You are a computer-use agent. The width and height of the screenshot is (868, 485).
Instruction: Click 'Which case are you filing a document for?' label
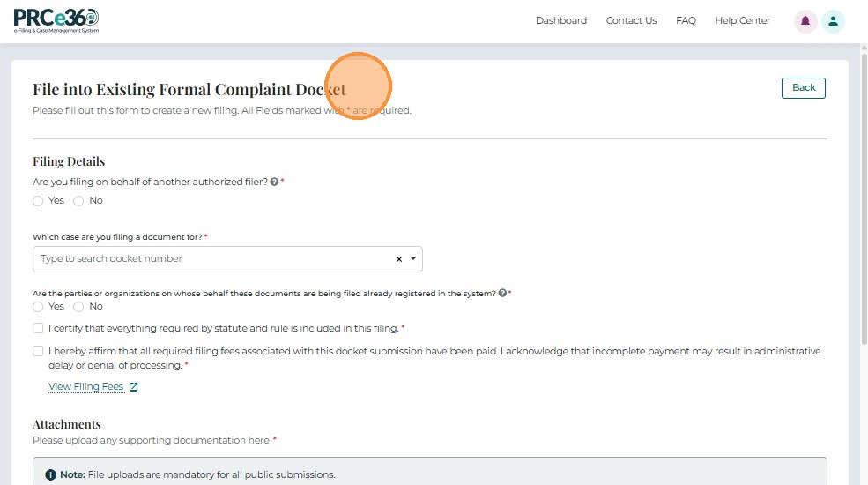pyautogui.click(x=117, y=237)
